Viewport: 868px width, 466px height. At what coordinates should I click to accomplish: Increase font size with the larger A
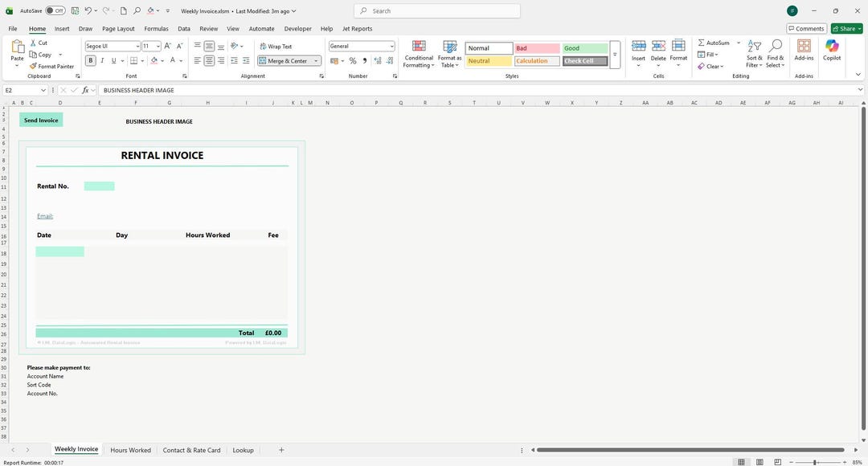tap(168, 46)
